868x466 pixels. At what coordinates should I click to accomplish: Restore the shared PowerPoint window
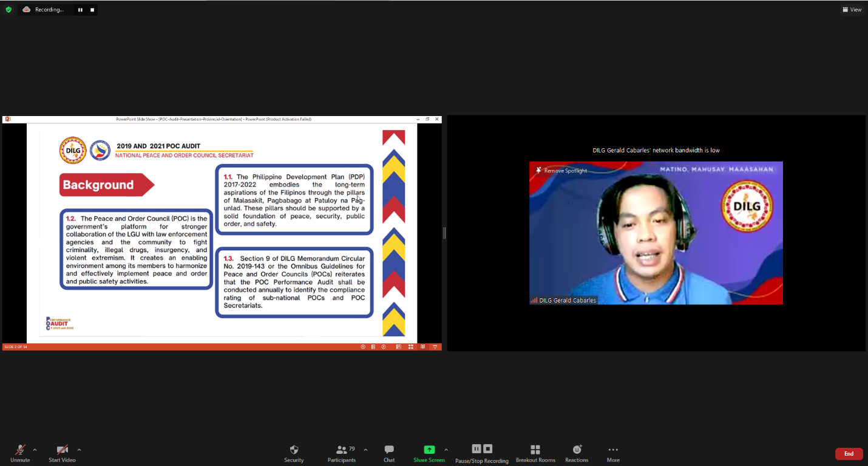tap(427, 119)
